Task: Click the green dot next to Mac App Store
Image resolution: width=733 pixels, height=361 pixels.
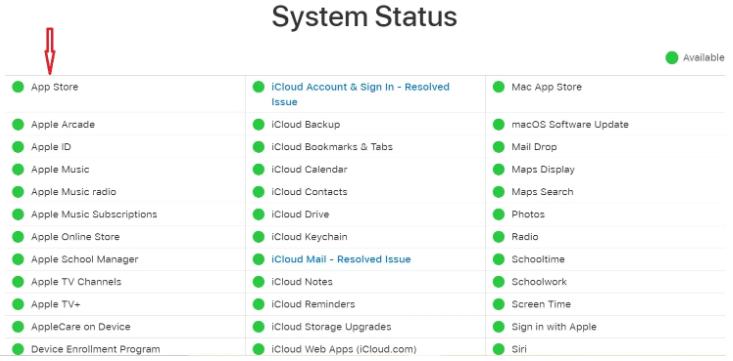Action: click(499, 87)
